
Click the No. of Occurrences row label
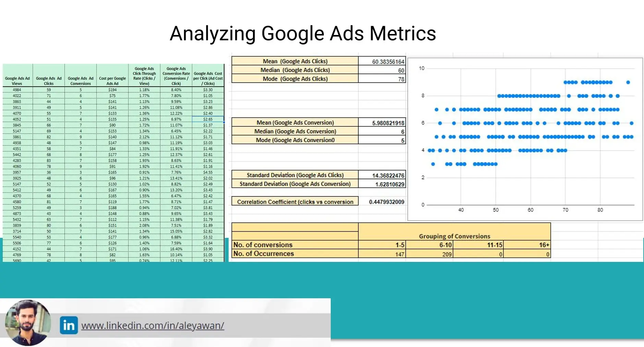295,254
